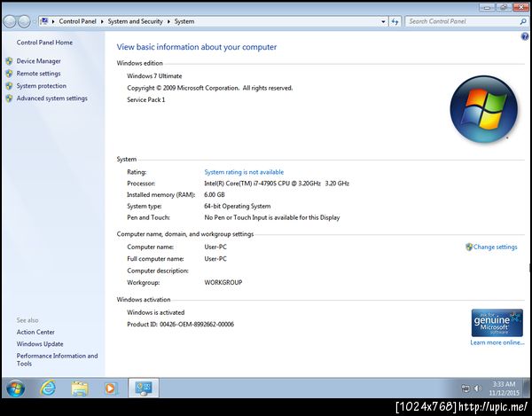Click the computer icon in address bar
The height and width of the screenshot is (416, 532).
[44, 21]
